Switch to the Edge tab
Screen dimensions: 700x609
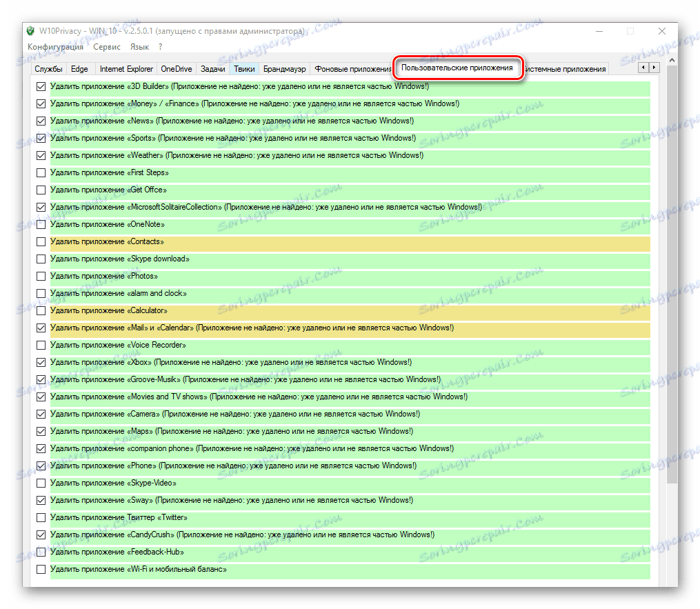79,69
